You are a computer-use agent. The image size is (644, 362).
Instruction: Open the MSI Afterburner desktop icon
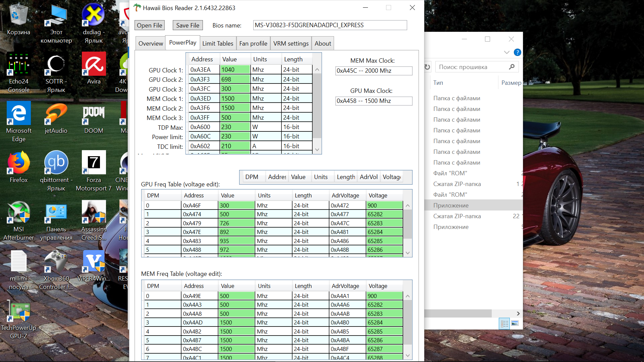point(18,213)
